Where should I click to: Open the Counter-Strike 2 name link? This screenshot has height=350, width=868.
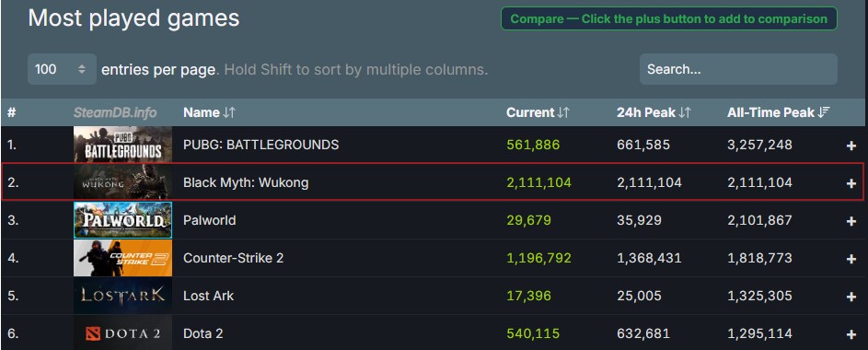233,258
